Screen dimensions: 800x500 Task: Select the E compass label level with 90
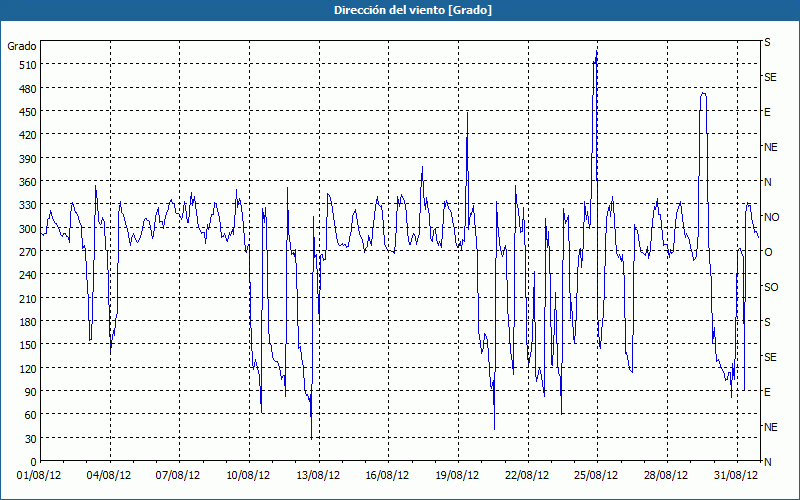coord(767,392)
